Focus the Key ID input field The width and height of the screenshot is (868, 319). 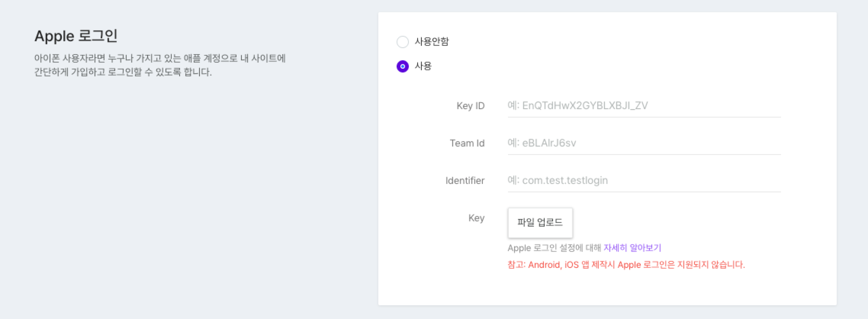[644, 106]
